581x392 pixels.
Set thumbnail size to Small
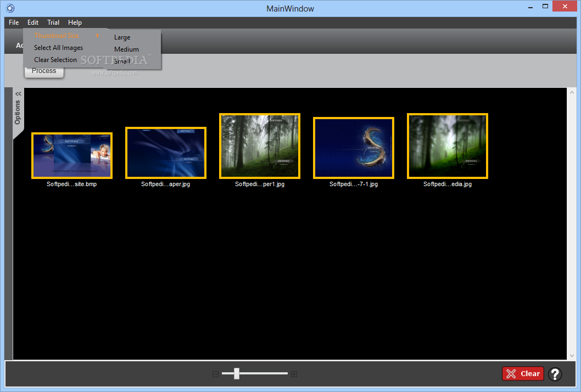134,61
